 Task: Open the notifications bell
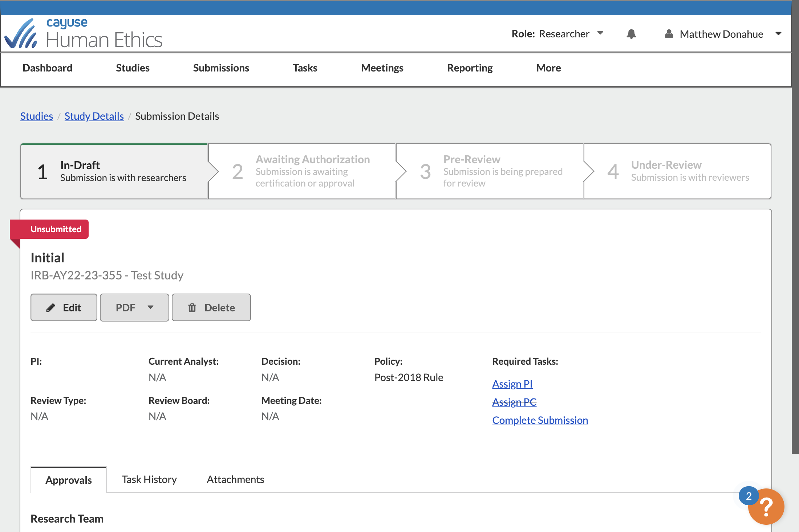pyautogui.click(x=631, y=34)
